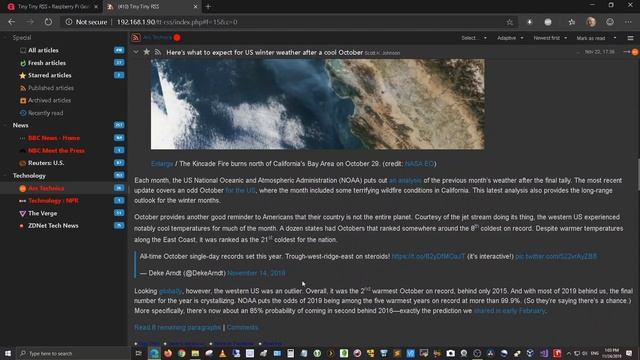The height and width of the screenshot is (360, 640).
Task: Collapse the article with the chevron
Action: pos(136,52)
